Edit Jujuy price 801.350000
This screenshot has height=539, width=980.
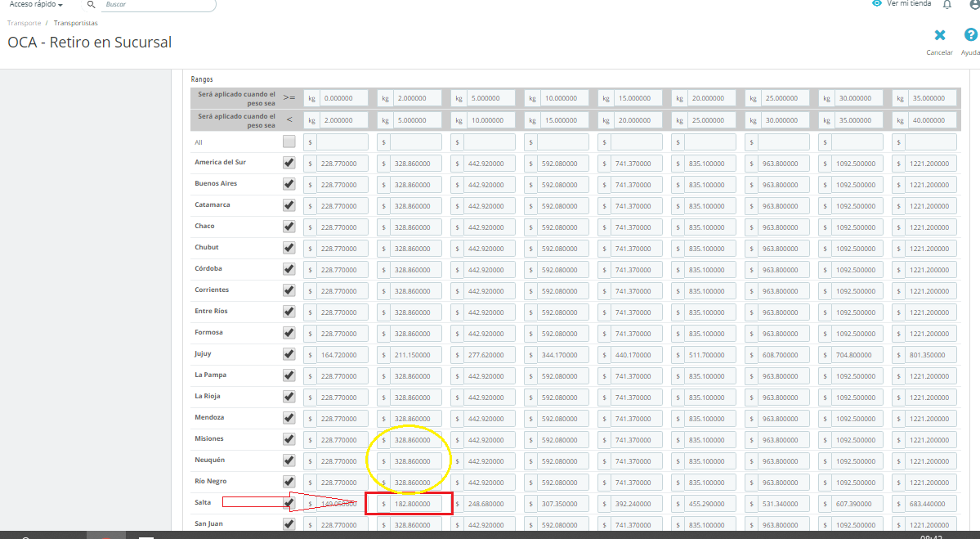(x=931, y=355)
